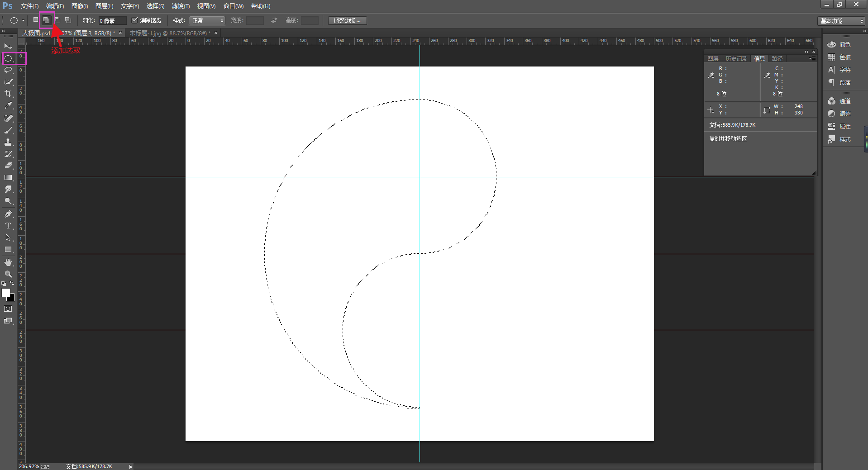Select the Gradient tool
868x470 pixels.
8,177
